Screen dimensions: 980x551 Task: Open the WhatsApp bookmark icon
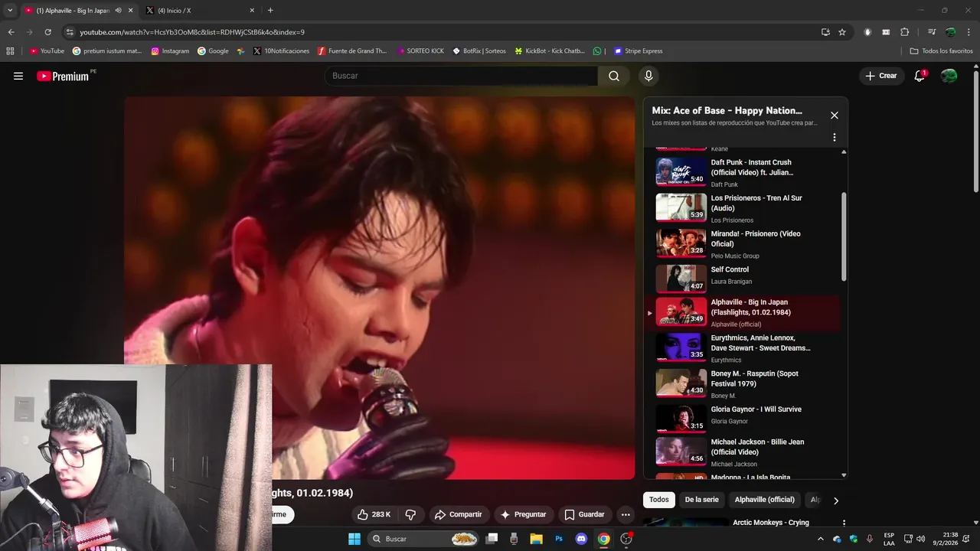[x=597, y=51]
